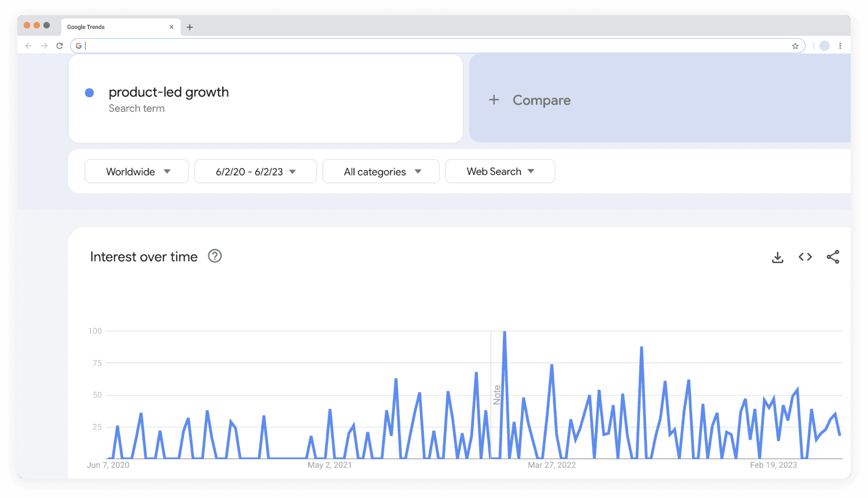Download the Interest over time CSV
The height and width of the screenshot is (498, 868).
[778, 257]
